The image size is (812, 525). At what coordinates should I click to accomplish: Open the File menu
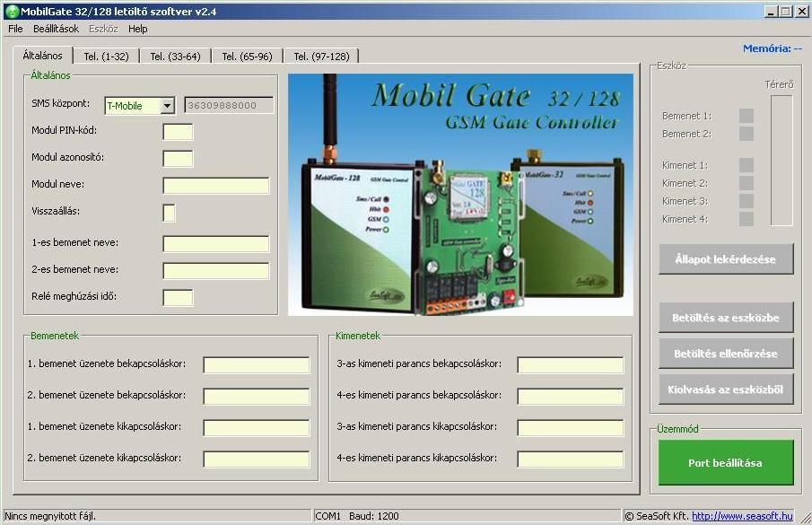(x=15, y=29)
